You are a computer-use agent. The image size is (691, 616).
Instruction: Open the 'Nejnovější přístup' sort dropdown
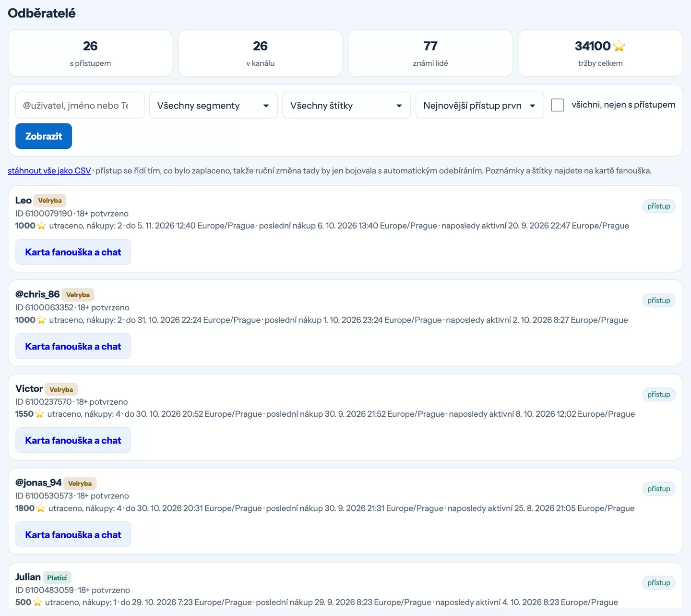[x=479, y=105]
